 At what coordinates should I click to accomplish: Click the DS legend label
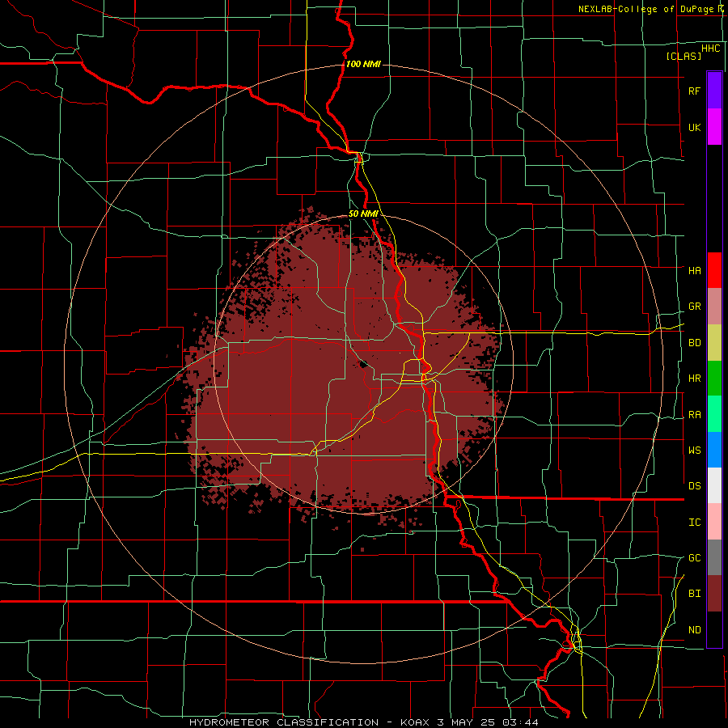(x=695, y=485)
